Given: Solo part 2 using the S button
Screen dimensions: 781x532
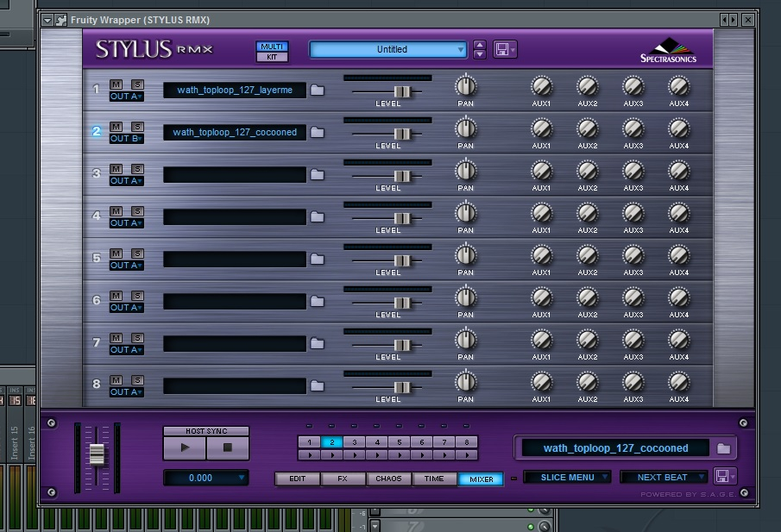Looking at the screenshot, I should pos(136,127).
